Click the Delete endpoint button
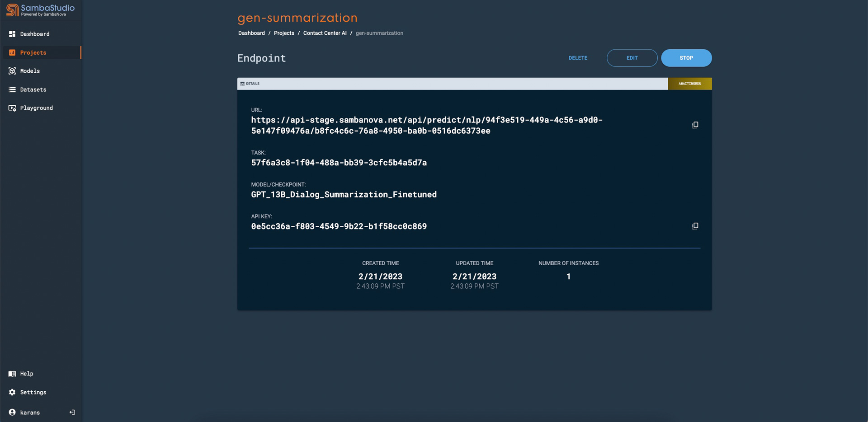868x422 pixels. point(578,58)
